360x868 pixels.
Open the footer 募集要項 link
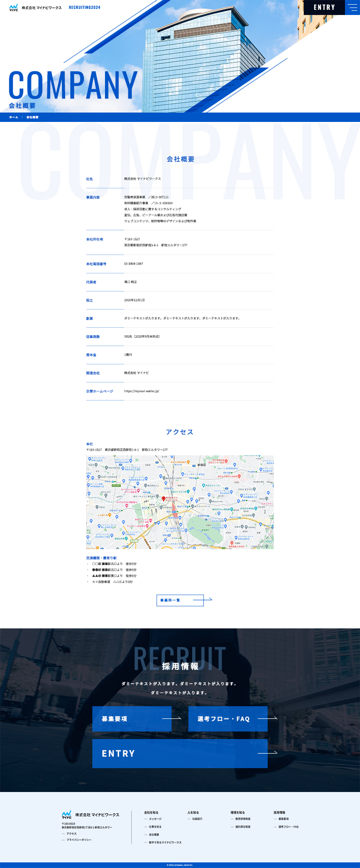click(284, 819)
